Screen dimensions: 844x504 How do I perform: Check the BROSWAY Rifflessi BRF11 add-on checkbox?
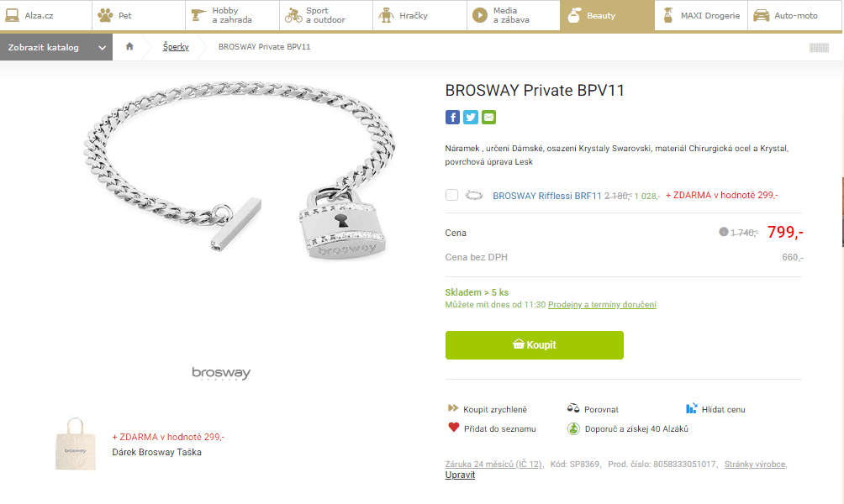pyautogui.click(x=451, y=194)
